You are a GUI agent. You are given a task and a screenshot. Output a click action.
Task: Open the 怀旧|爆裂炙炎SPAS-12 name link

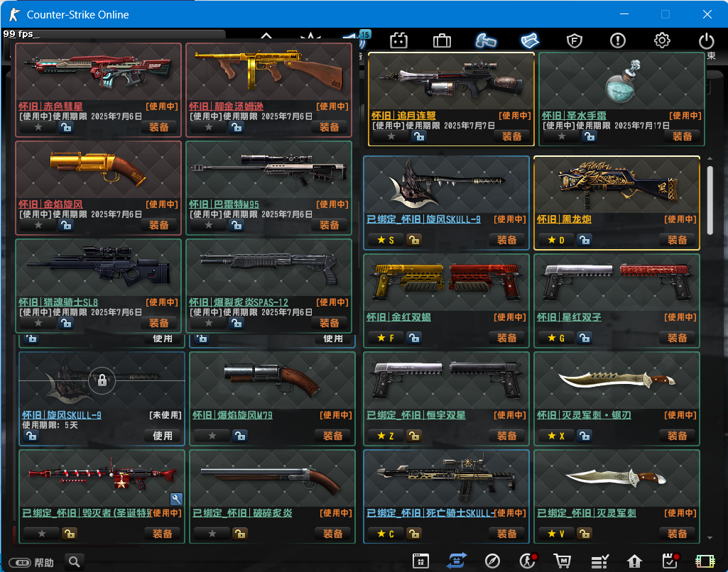pyautogui.click(x=238, y=302)
